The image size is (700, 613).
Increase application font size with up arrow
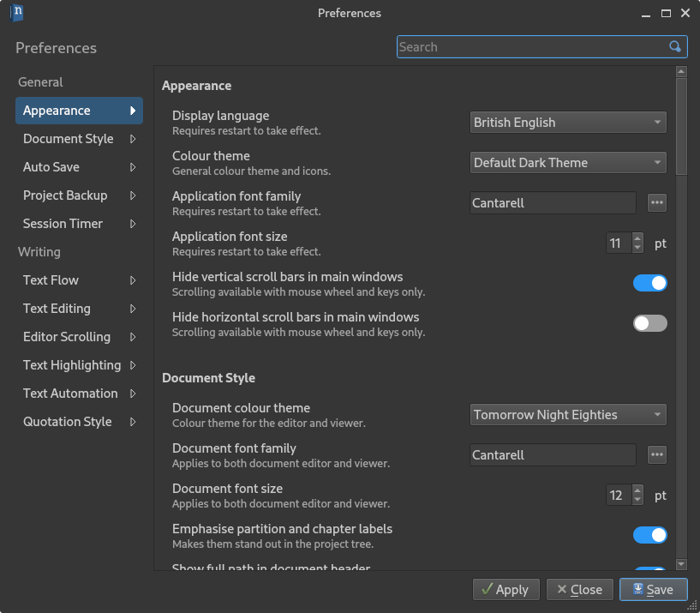637,238
